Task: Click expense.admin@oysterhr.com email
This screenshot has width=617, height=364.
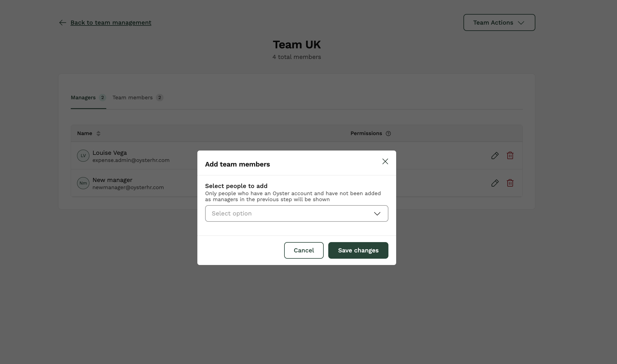Action: (131, 160)
